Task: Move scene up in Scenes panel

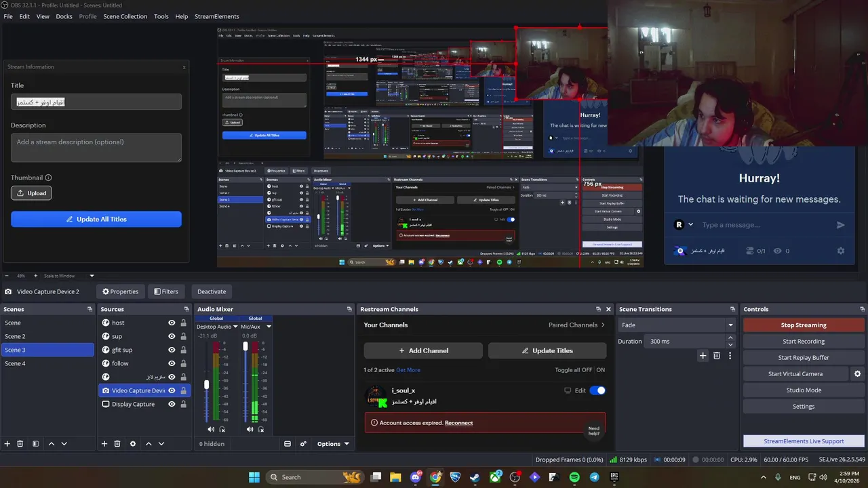Action: tap(52, 444)
